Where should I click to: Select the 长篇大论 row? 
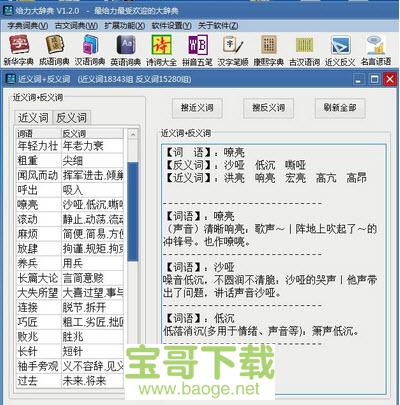point(70,278)
